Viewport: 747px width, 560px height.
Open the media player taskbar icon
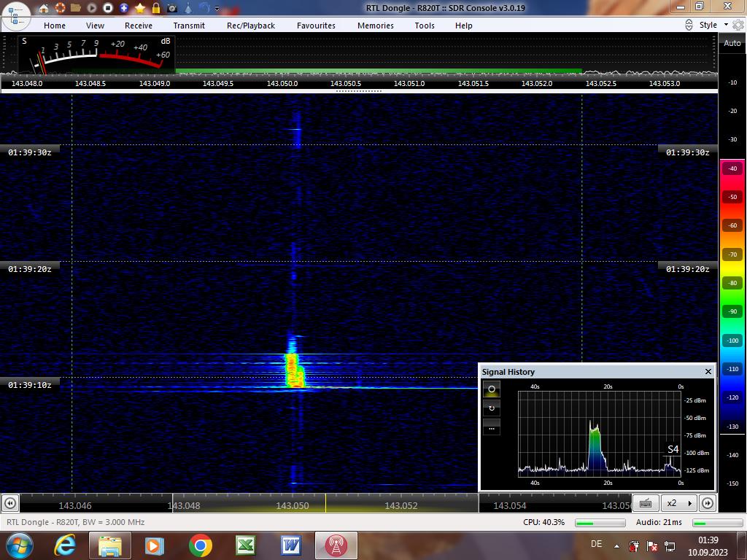click(x=155, y=545)
